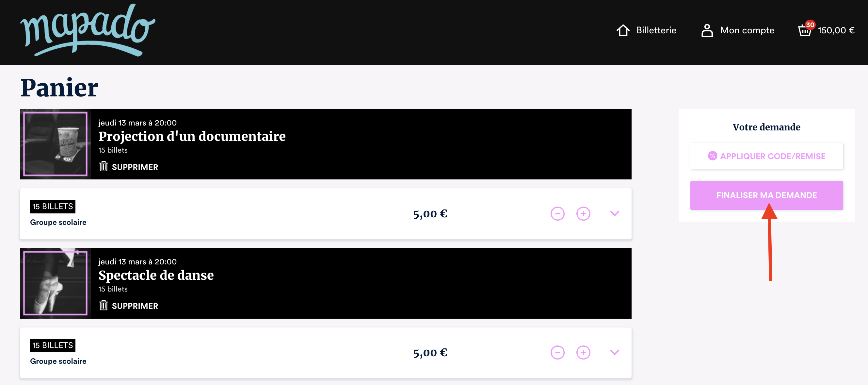Screen dimensions: 868x385
Task: Click the ballet shoes dance thumbnail
Action: point(55,283)
